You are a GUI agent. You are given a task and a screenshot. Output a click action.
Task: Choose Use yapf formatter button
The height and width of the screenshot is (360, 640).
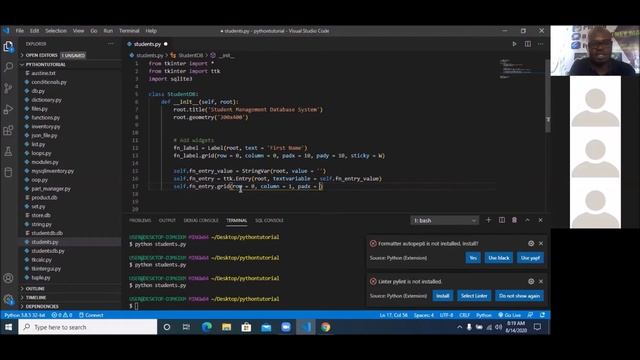pyautogui.click(x=530, y=258)
